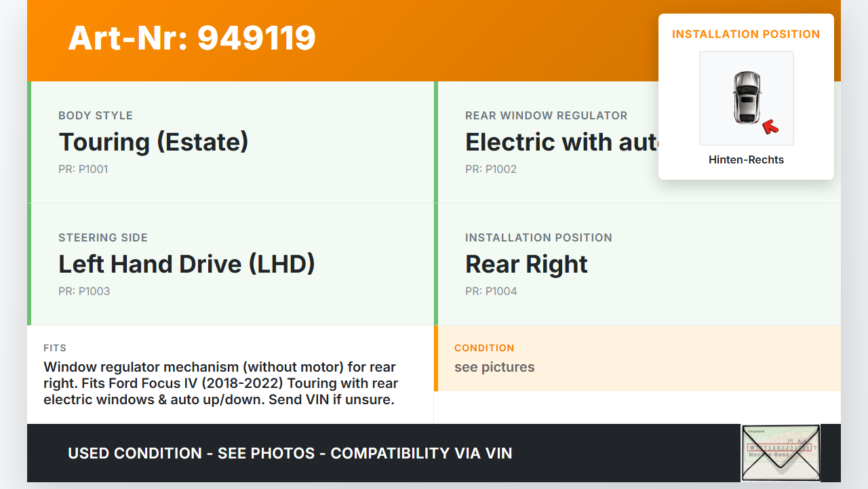Click the 'see pictures' condition text
Viewport: 868px width, 489px height.
click(494, 368)
